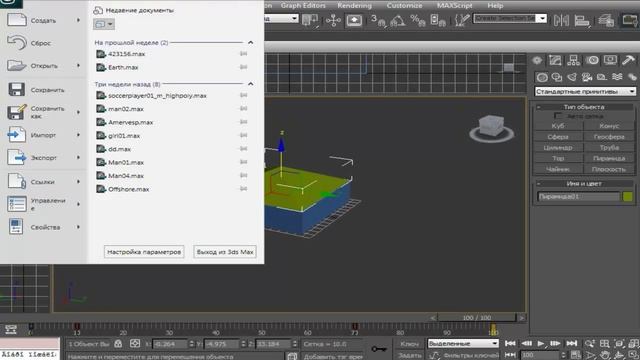This screenshot has height=360, width=640.
Task: Click the Mirror tool icon
Action: pyautogui.click(x=561, y=20)
